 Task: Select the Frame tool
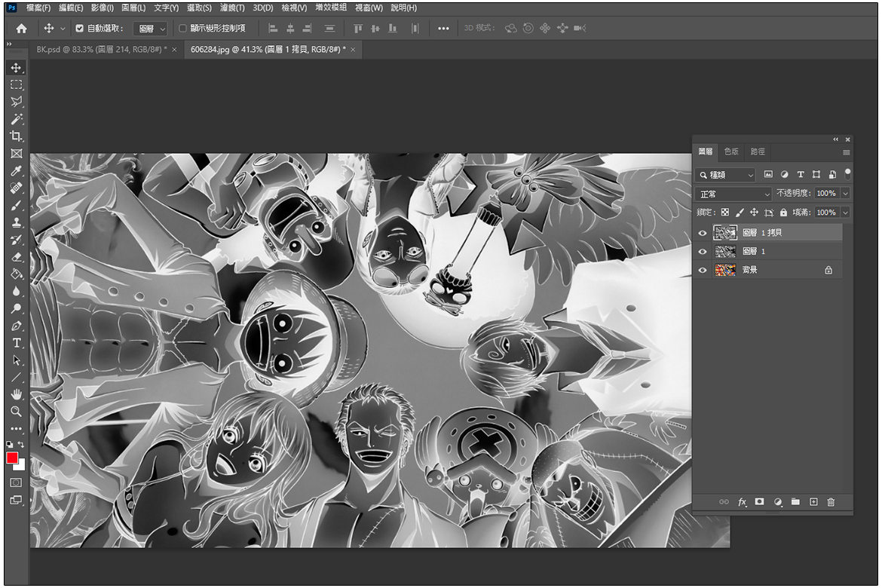pos(16,154)
